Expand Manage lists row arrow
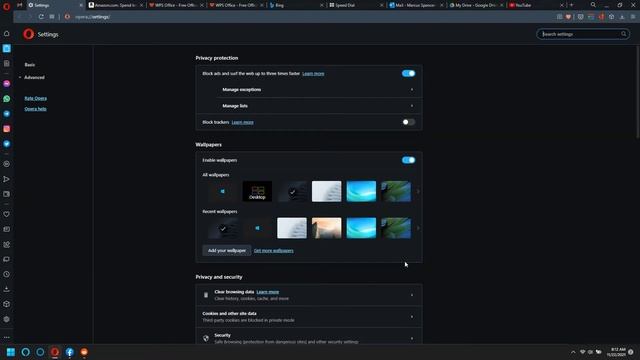Viewport: 640px width, 360px height. 411,106
